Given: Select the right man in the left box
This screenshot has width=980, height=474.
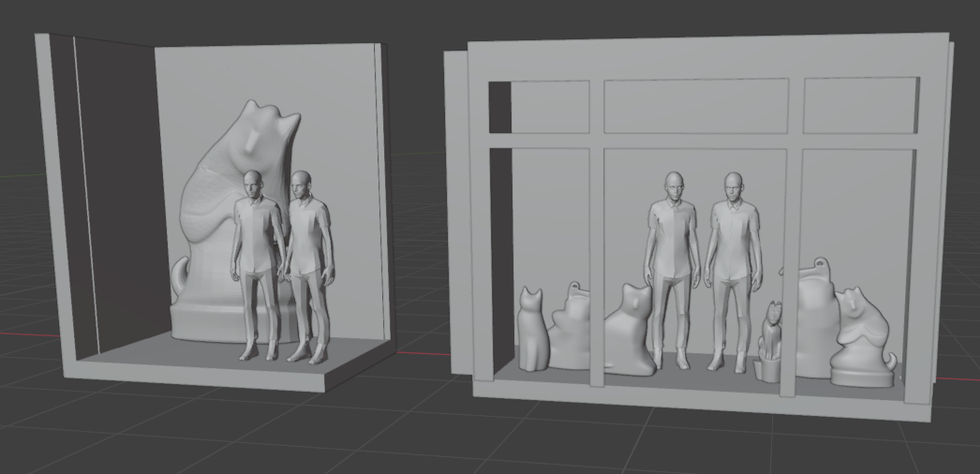Looking at the screenshot, I should point(310,265).
